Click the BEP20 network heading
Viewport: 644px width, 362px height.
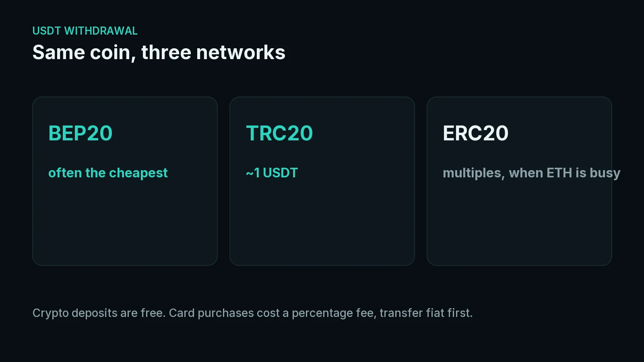[80, 133]
